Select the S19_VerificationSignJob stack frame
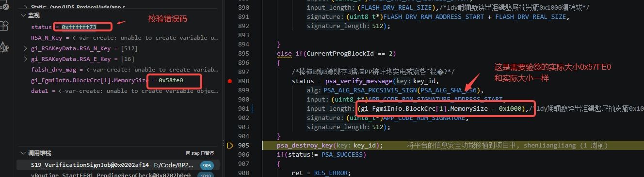The height and width of the screenshot is (177, 644). [x=118, y=165]
